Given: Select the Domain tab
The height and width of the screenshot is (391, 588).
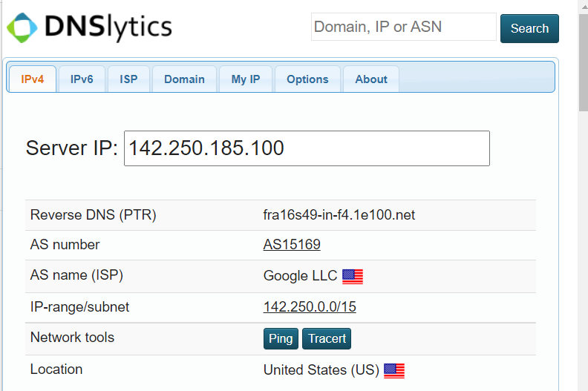Looking at the screenshot, I should coord(185,79).
